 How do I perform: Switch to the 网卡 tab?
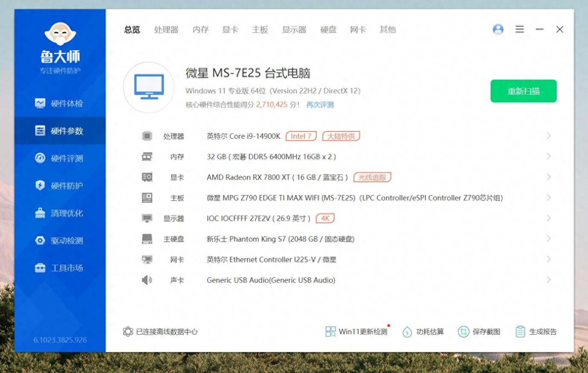pos(358,29)
